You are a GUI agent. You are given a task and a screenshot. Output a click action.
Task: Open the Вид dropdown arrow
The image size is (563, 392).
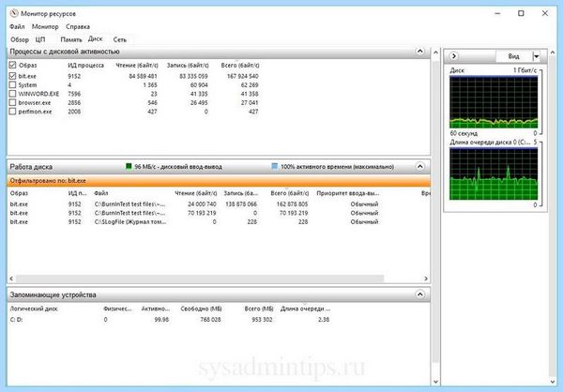point(537,56)
